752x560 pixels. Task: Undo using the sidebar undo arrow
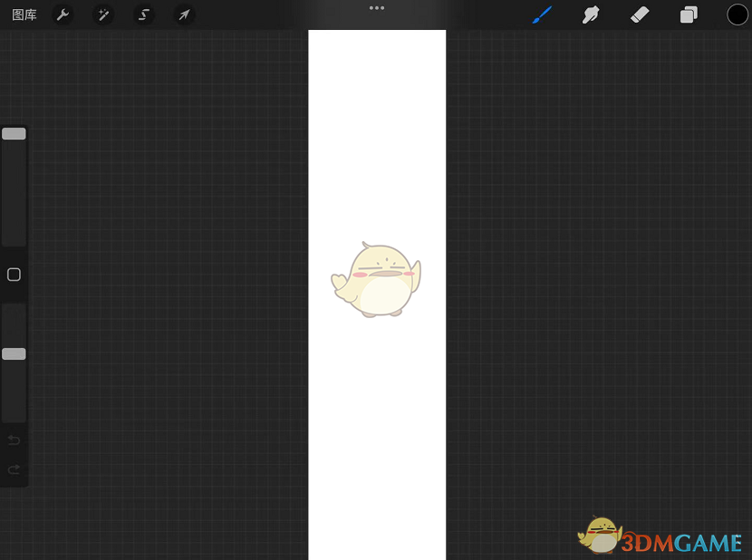14,440
